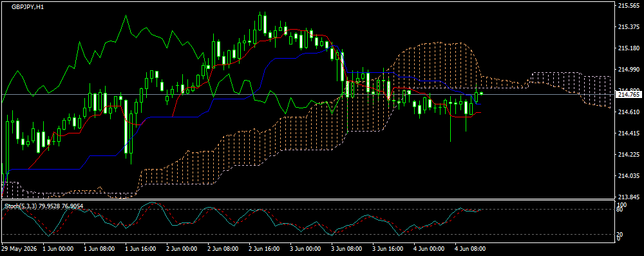Select the 215.565 price axis label
The height and width of the screenshot is (256, 644).
coord(629,5)
